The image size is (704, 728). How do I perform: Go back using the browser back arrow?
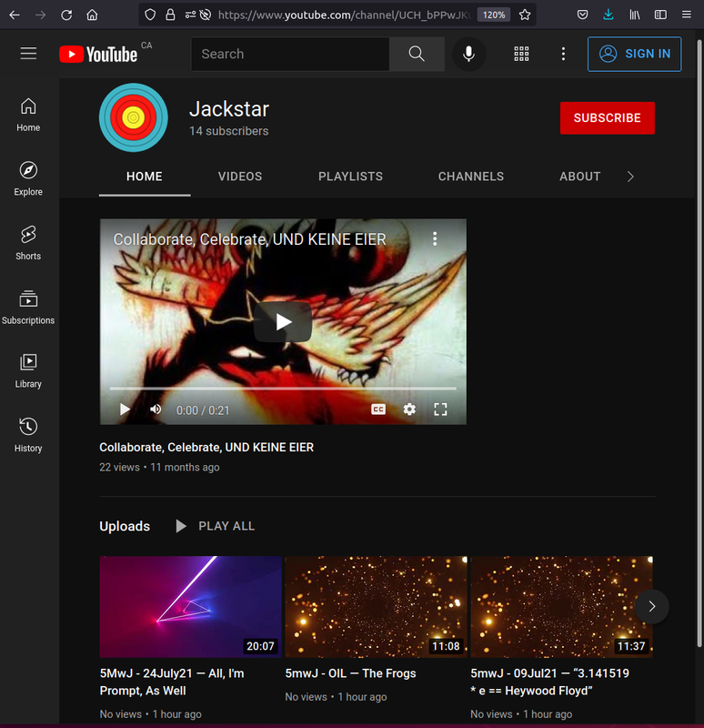(x=15, y=15)
